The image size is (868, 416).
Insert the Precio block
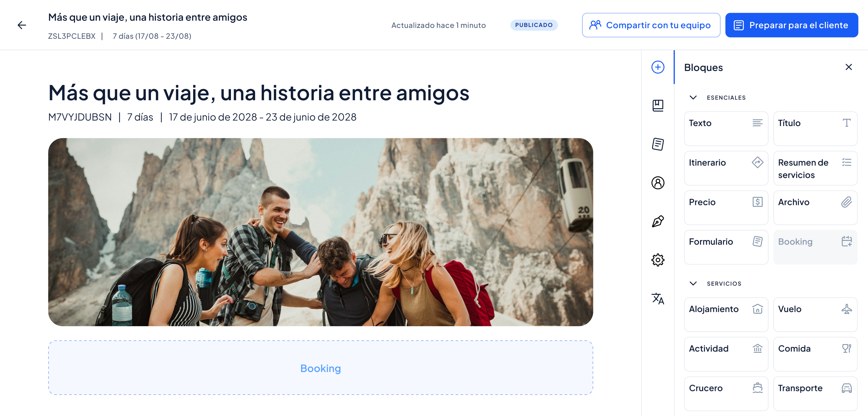[x=726, y=207]
